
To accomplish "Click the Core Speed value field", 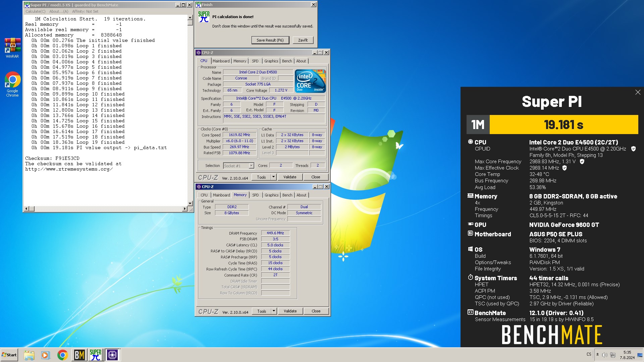I will (239, 135).
